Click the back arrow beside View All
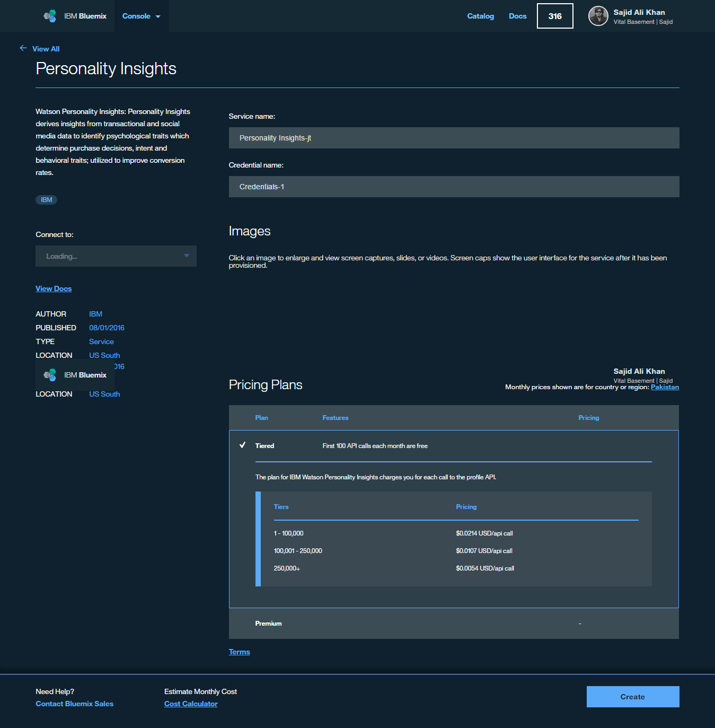Viewport: 715px width, 728px height. 23,48
